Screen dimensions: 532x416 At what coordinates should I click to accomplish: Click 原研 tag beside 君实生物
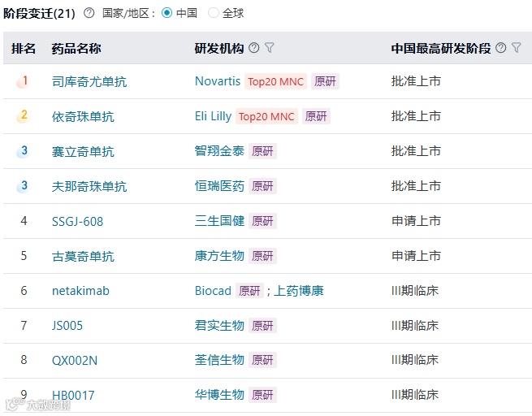(262, 326)
